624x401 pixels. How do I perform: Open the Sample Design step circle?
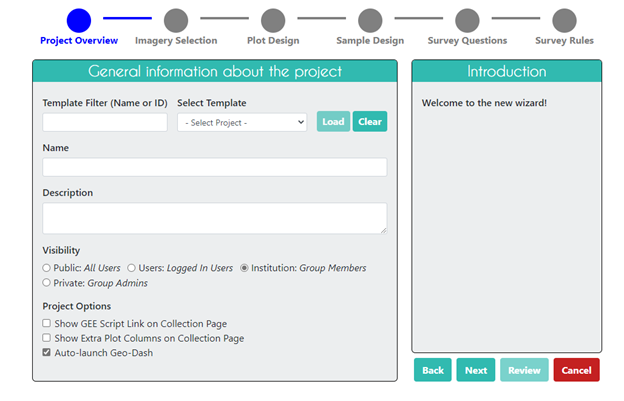[x=370, y=20]
